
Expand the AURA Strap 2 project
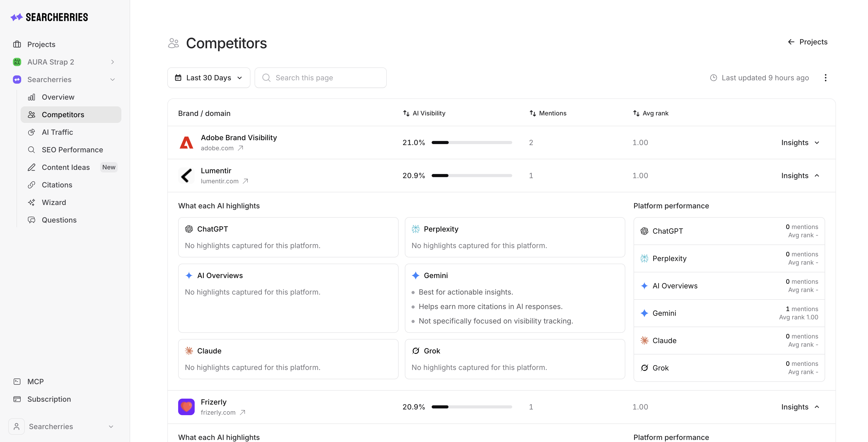click(x=113, y=62)
